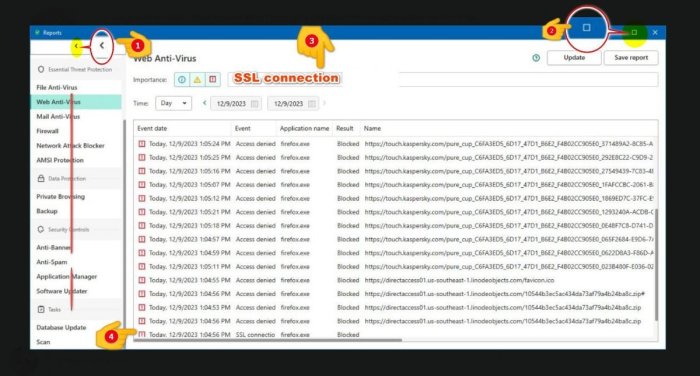
Task: Click critical icon of the 1:05:21 PM event
Action: click(142, 212)
